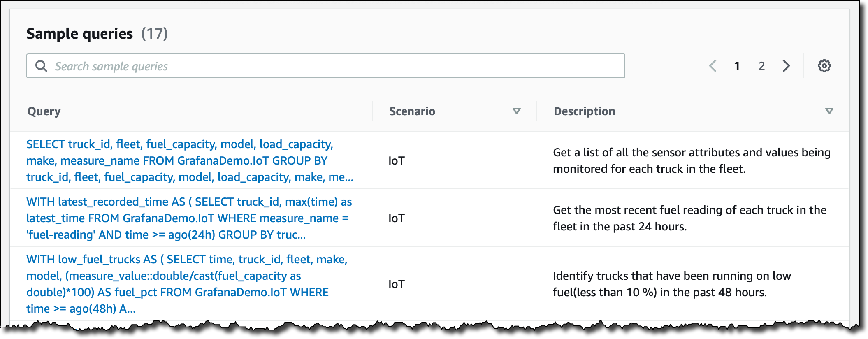Screen dimensions: 868x339
Task: Go to the next page using the right chevron
Action: [x=786, y=66]
